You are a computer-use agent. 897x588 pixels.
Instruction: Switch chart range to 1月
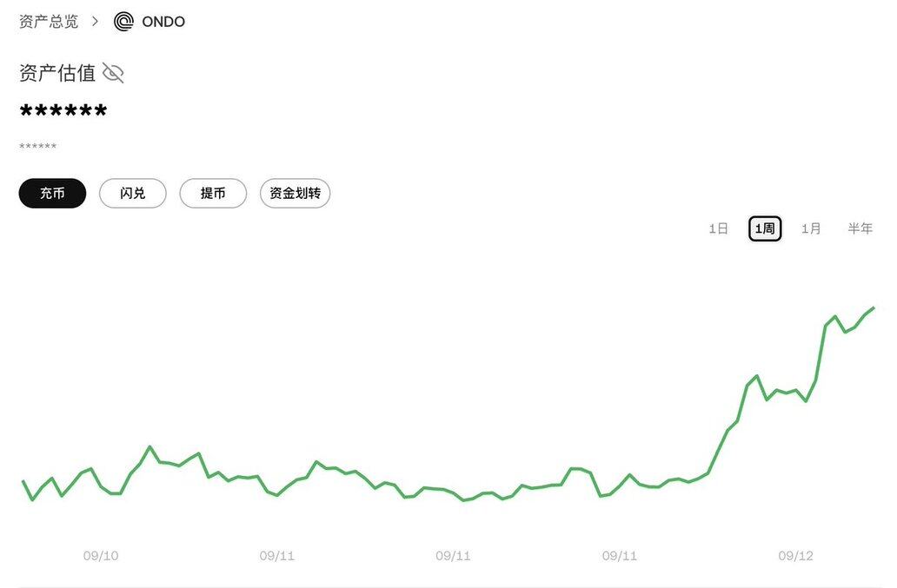pyautogui.click(x=811, y=228)
